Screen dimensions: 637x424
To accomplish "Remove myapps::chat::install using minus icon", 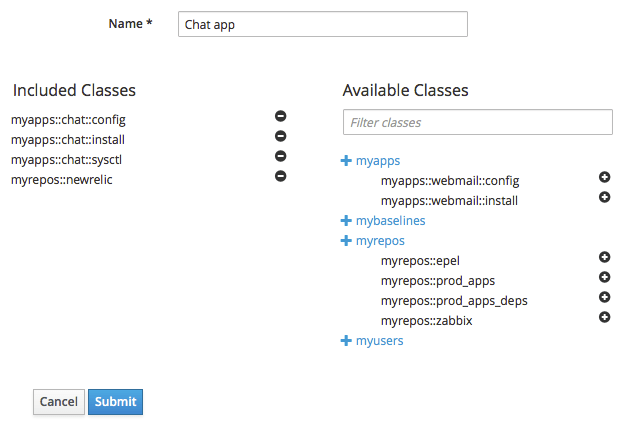I will 281,136.
